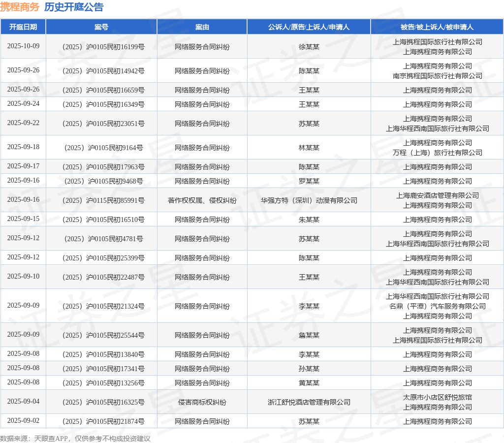Viewport: 504px width, 443px height.
Task: Click case number 沪0105民初16510号
Action: click(x=103, y=220)
